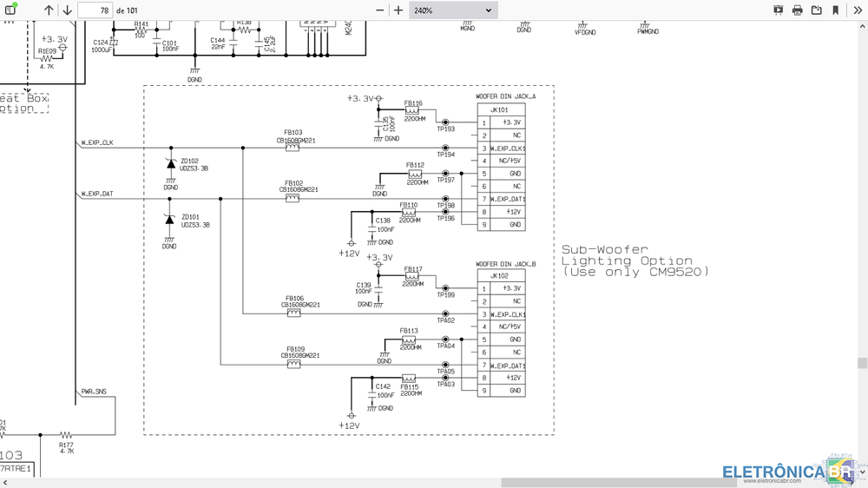Viewport: 868px width, 488px height.
Task: Click the JK102 connector header
Action: click(x=499, y=276)
